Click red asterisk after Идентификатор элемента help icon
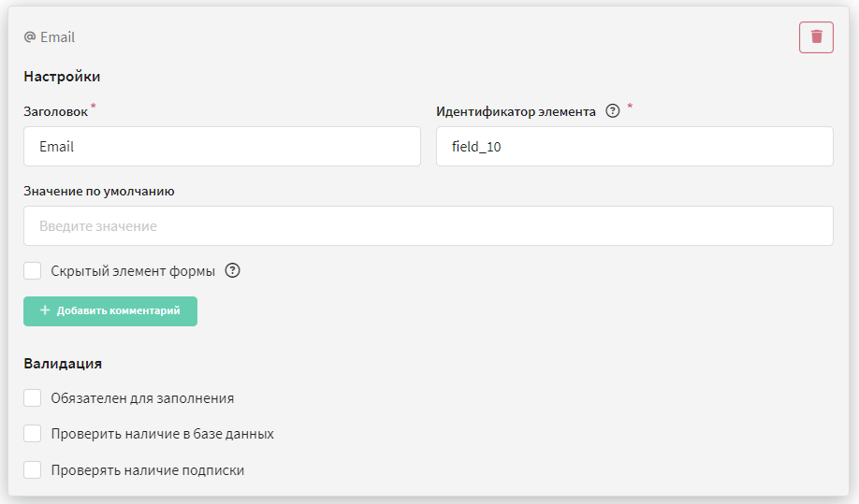This screenshot has height=504, width=859. click(x=630, y=106)
